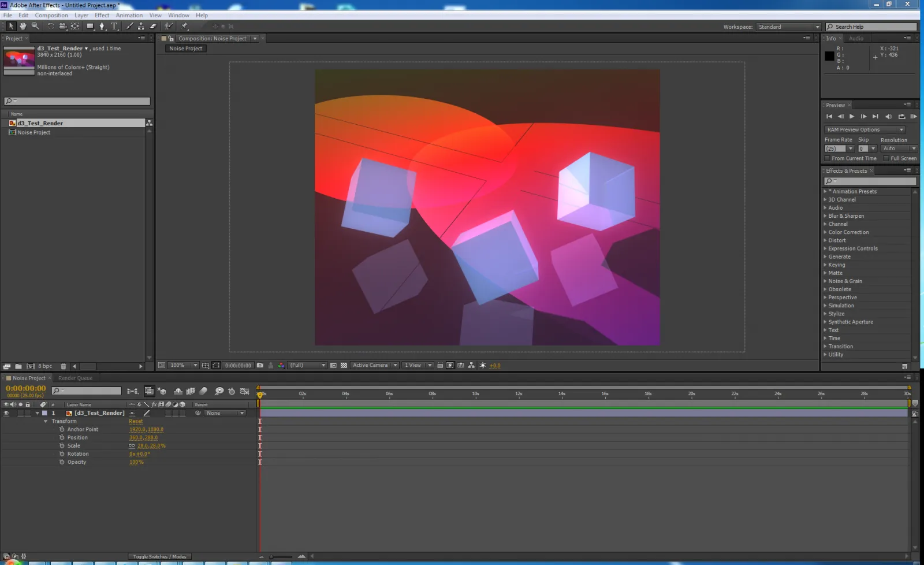Take a snapshot of the composition view

tap(260, 365)
